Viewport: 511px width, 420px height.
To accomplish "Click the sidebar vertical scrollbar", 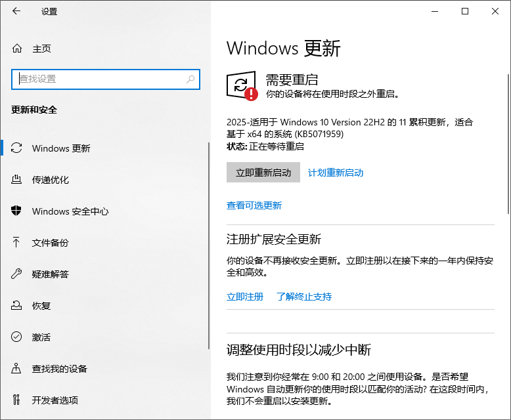I will 209,246.
